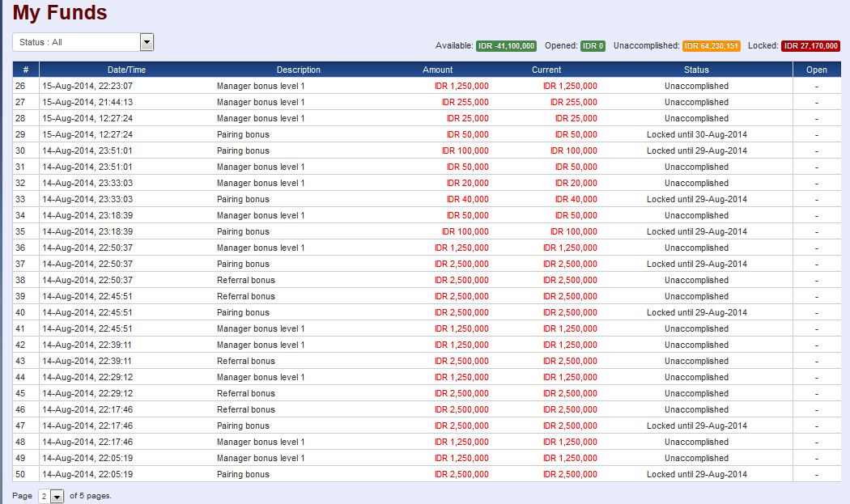
Task: Sort by the Date/Time column header
Action: [126, 70]
